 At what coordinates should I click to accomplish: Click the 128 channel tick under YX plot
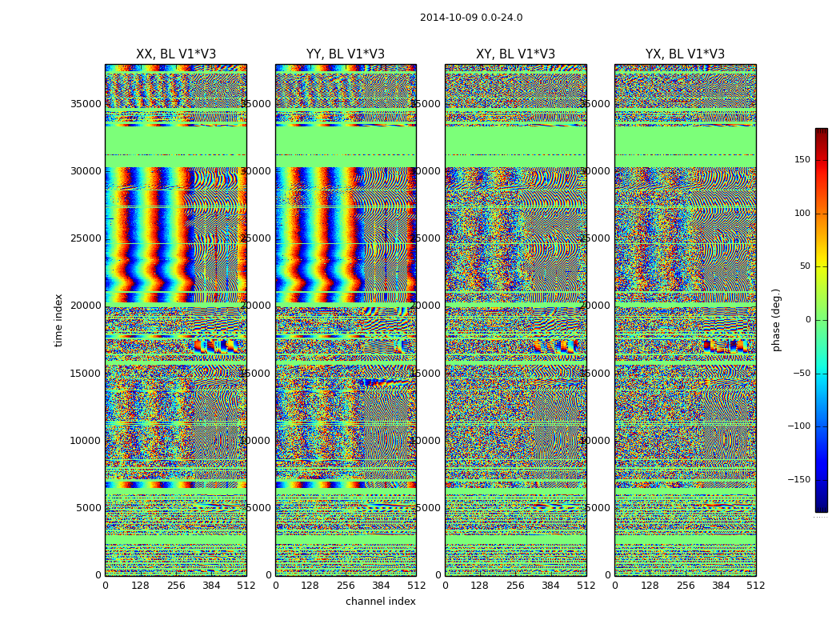click(650, 586)
